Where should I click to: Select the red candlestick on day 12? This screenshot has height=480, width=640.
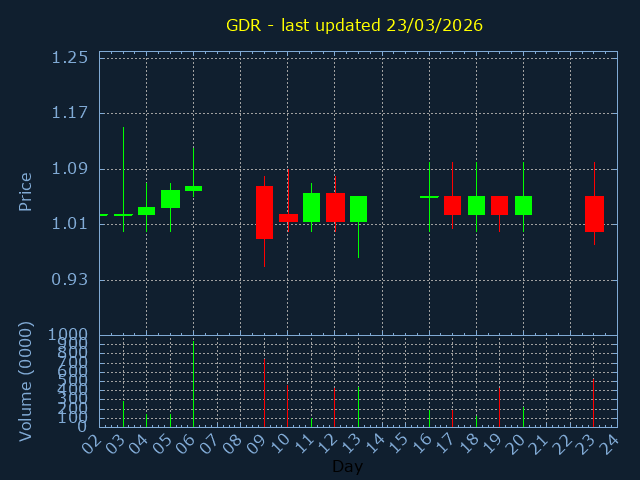pyautogui.click(x=335, y=207)
